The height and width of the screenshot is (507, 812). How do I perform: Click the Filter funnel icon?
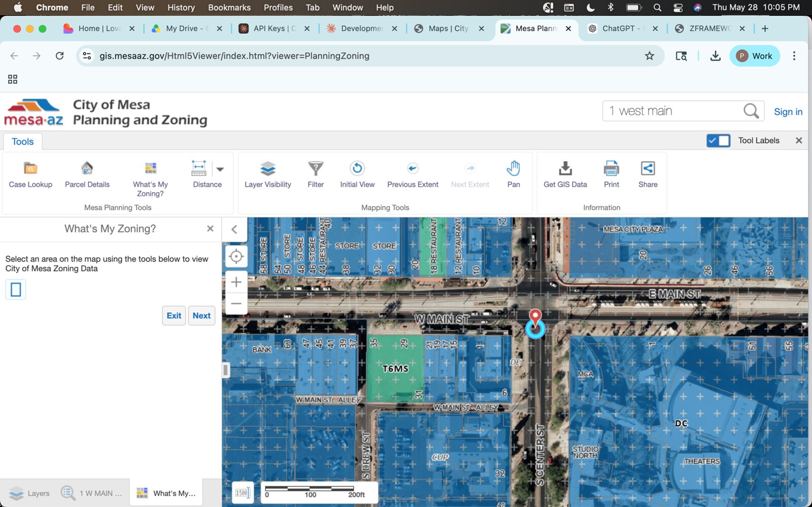click(316, 168)
